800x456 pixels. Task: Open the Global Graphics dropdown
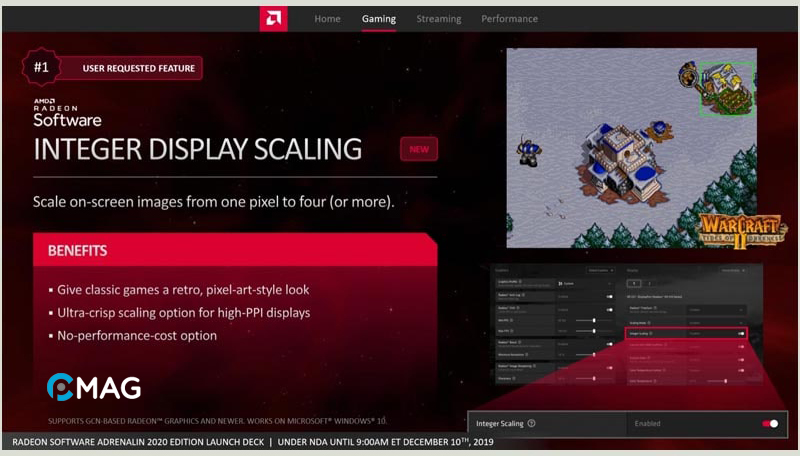(x=601, y=270)
